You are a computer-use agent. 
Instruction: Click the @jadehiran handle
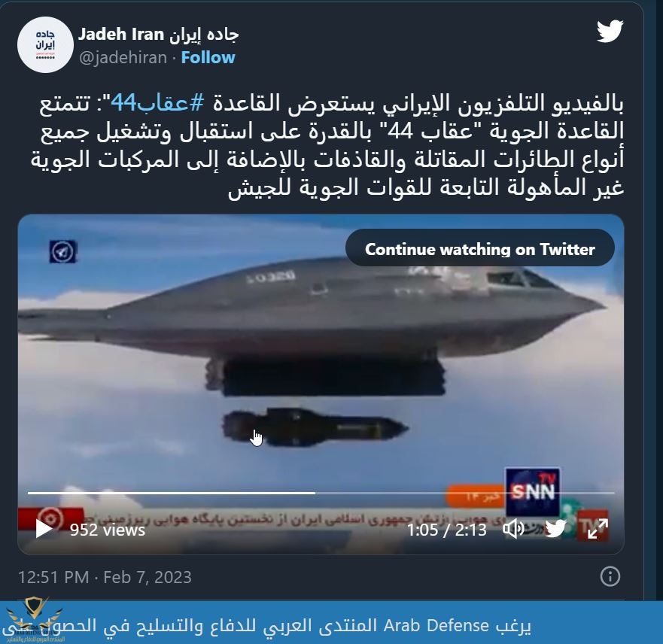(123, 57)
